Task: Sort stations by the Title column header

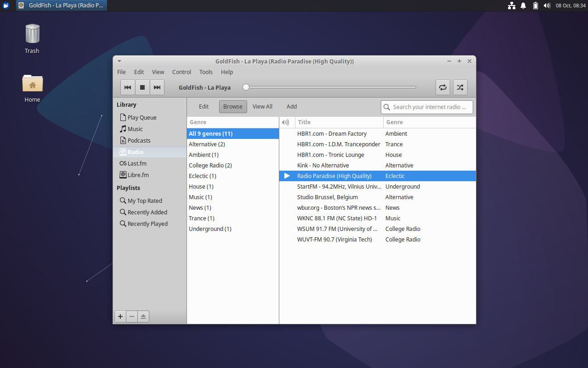Action: click(339, 122)
